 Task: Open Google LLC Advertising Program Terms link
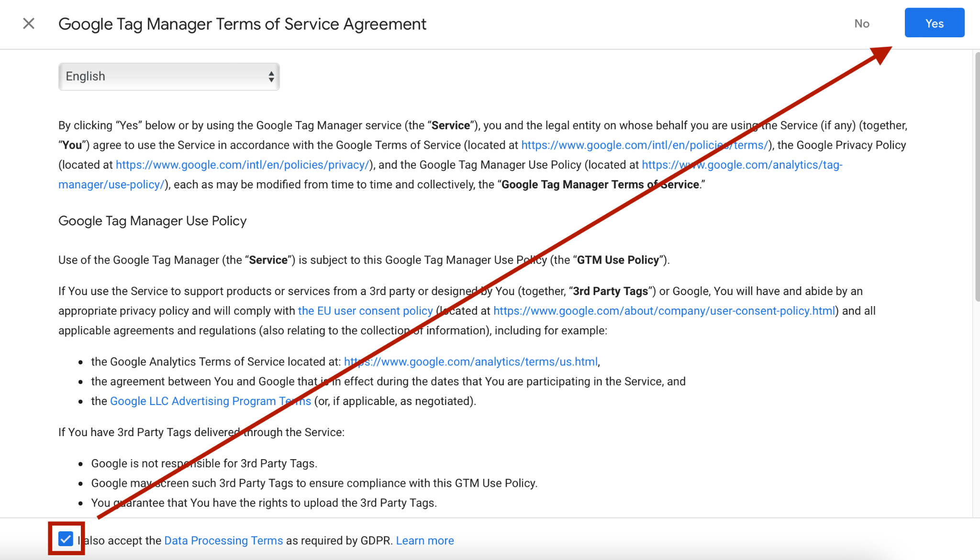tap(211, 401)
